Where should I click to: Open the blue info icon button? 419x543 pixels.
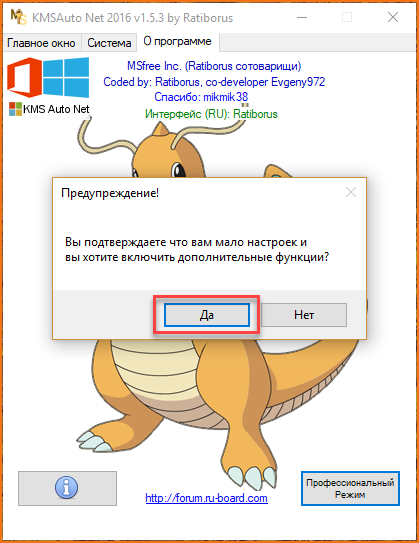coord(67,488)
